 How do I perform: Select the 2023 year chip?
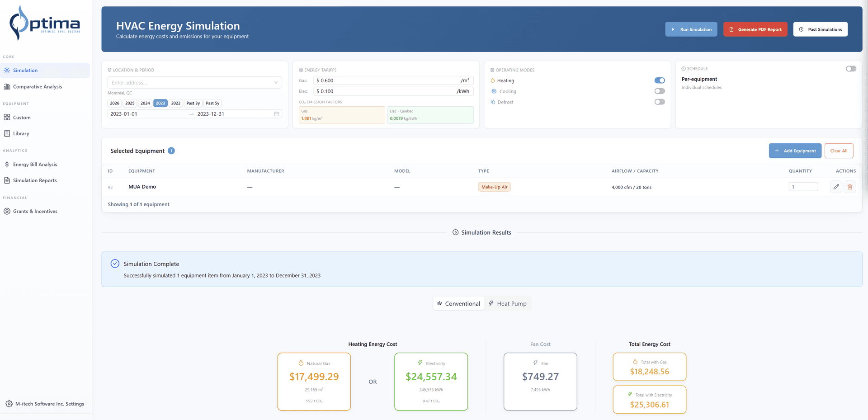tap(160, 103)
